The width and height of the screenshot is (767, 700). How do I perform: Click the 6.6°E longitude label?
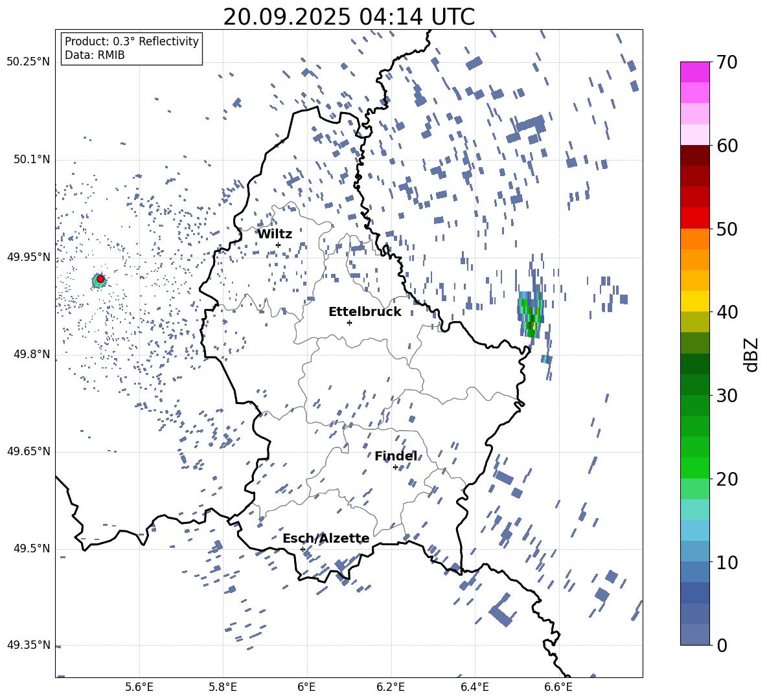[558, 687]
